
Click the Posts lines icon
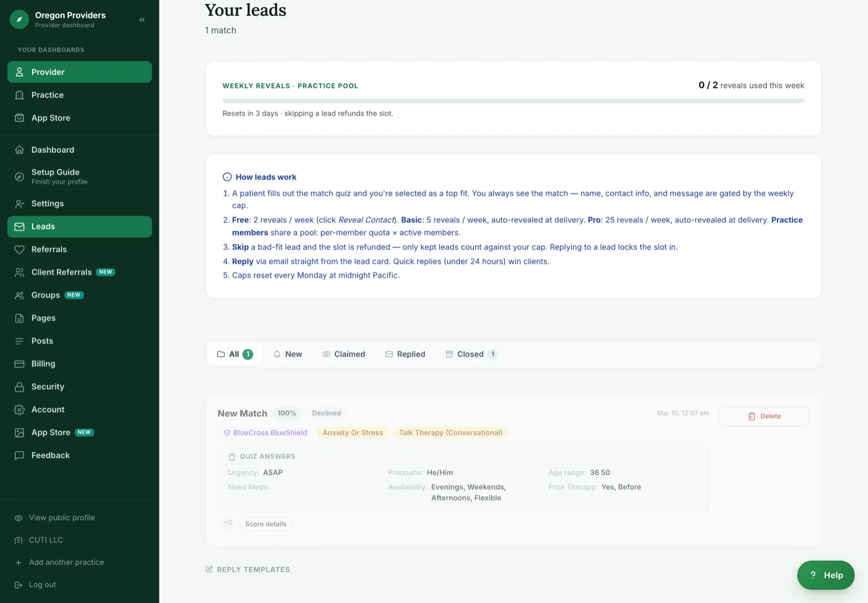[x=20, y=341]
